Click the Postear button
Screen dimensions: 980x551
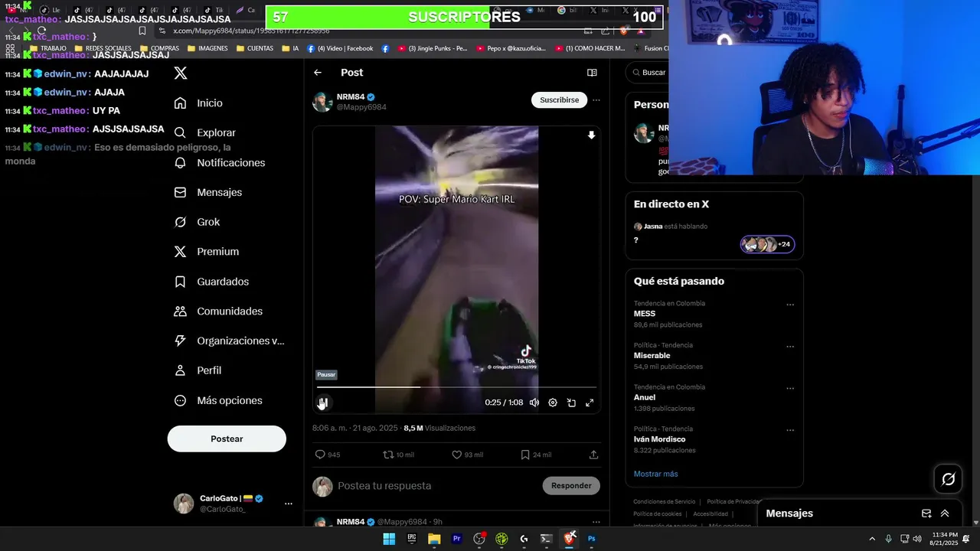pos(227,439)
